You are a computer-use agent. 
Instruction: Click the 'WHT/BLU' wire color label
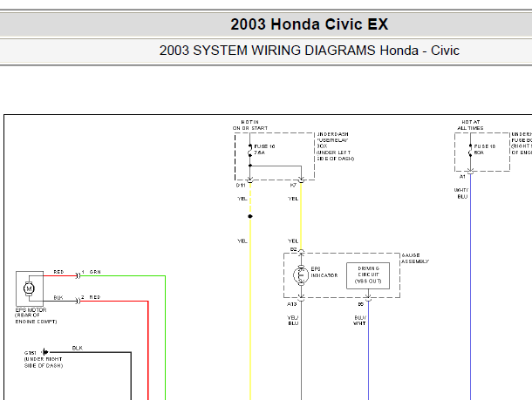[461, 193]
